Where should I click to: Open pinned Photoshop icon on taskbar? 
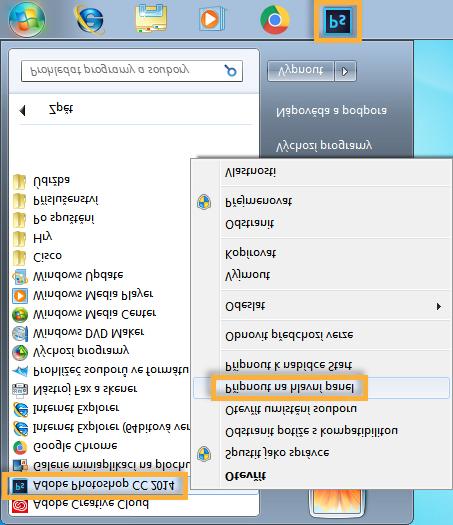(x=337, y=21)
